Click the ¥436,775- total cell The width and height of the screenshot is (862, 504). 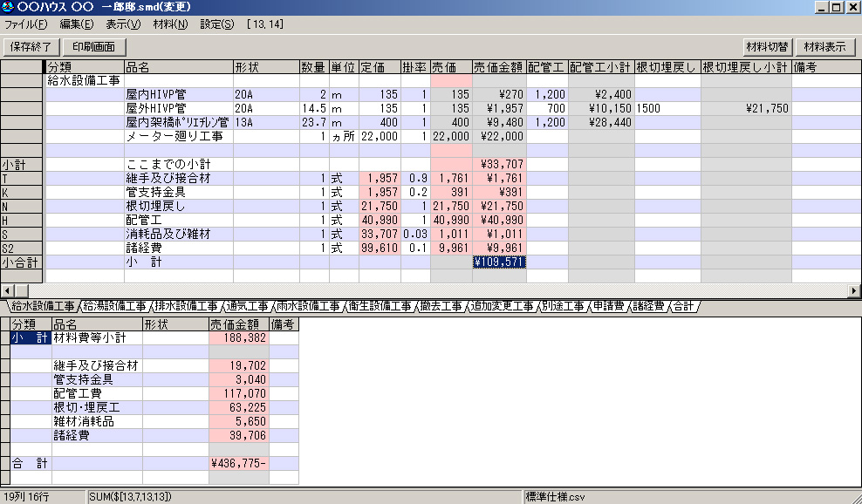point(238,463)
